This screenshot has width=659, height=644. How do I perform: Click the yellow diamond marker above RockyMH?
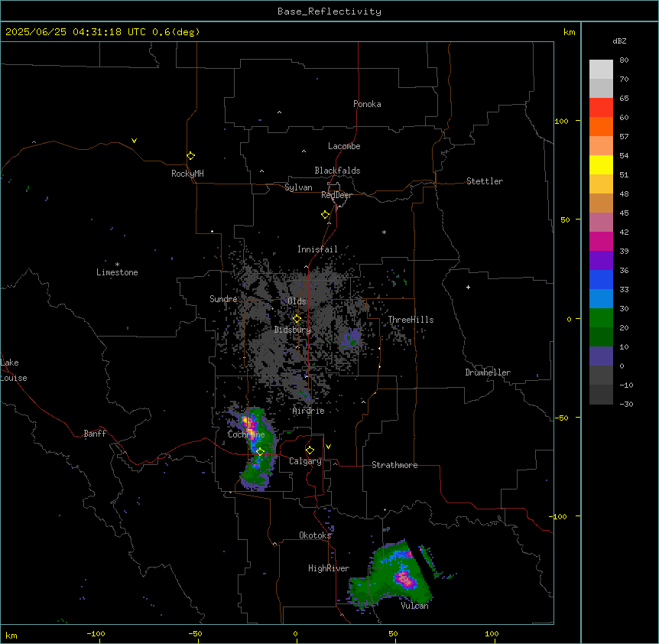click(x=191, y=156)
